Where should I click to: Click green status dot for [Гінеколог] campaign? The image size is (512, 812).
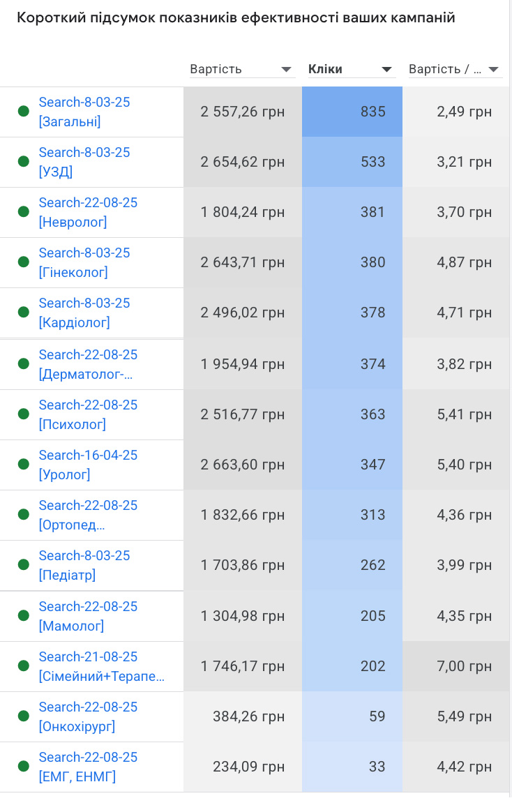coord(23,262)
